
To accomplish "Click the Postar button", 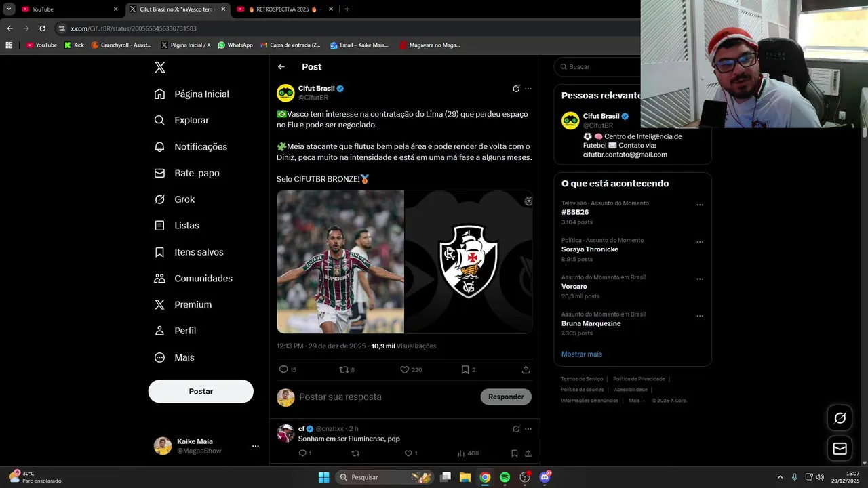I will point(201,391).
